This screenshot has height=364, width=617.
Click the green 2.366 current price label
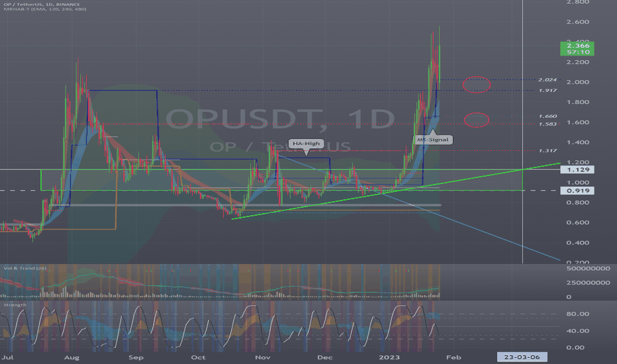577,49
